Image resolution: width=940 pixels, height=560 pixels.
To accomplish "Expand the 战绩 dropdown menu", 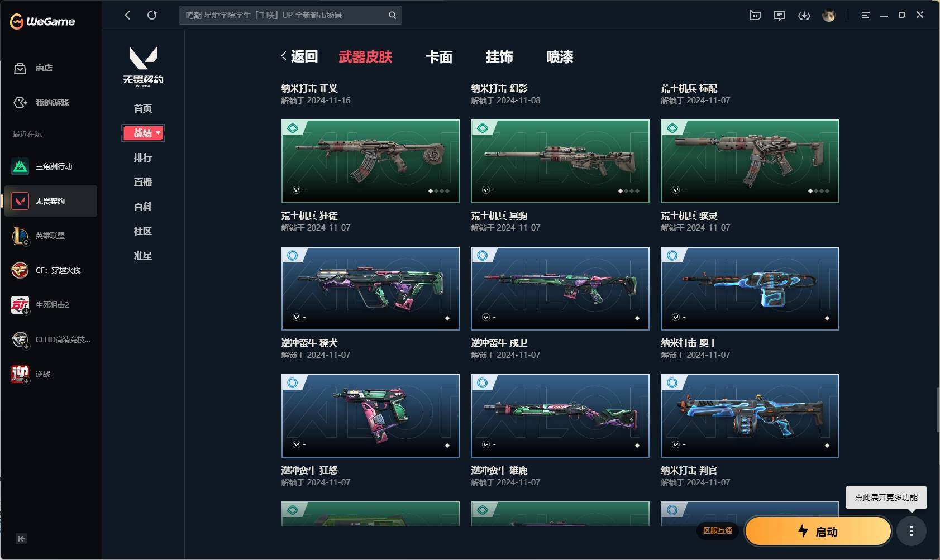I will point(143,133).
